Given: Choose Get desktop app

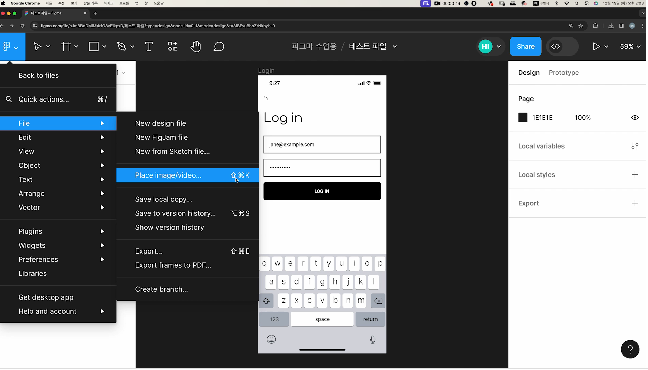Looking at the screenshot, I should point(58,297).
